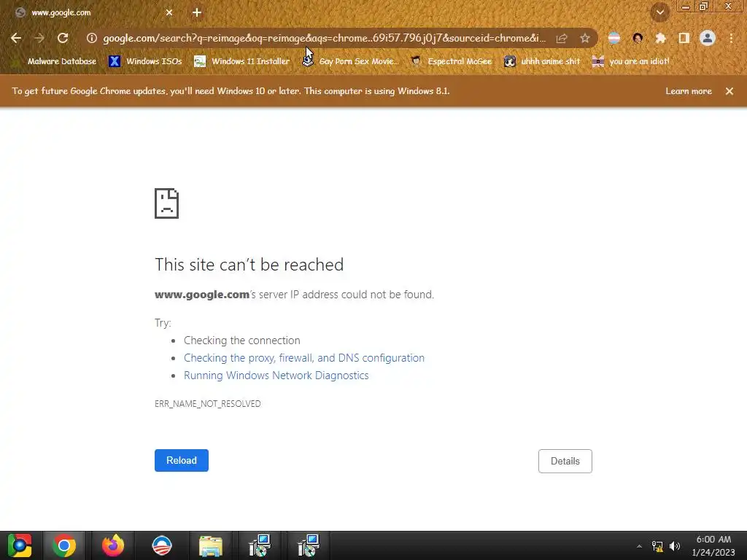Open first installer setup taskbar icon
Screen dimensions: 747x560
pyautogui.click(x=260, y=545)
